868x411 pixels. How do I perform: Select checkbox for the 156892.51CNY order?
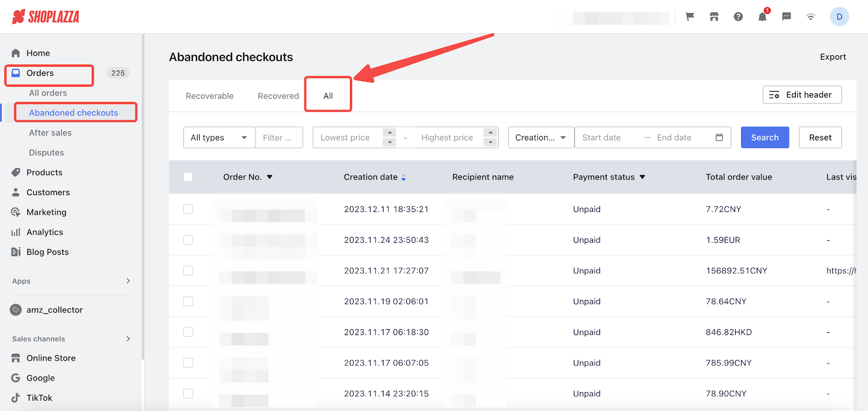click(x=188, y=271)
